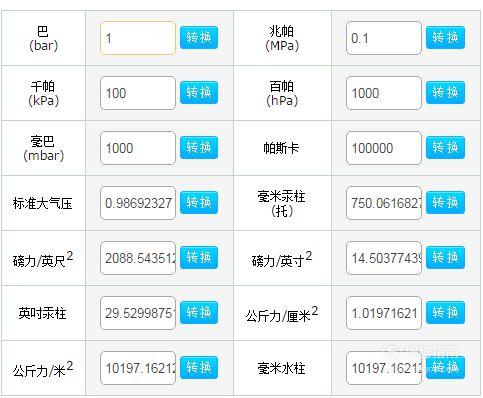Click 转换 beside the 毫巴 (mbar) field
The width and height of the screenshot is (483, 398).
pos(199,147)
